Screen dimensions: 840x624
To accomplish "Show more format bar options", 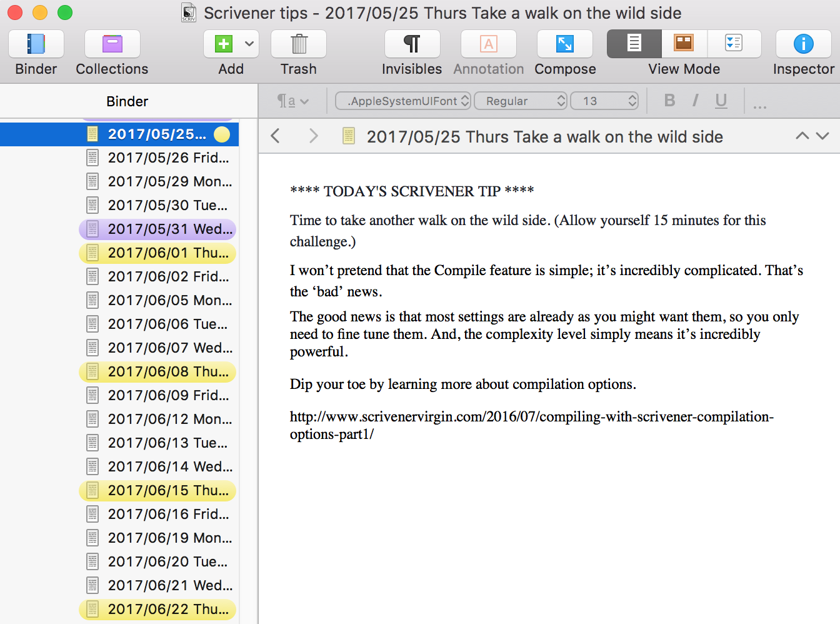I will pyautogui.click(x=760, y=105).
